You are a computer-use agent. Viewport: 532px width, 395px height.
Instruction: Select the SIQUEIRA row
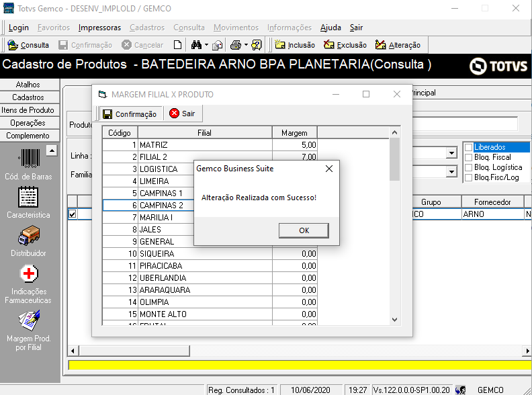pos(210,254)
